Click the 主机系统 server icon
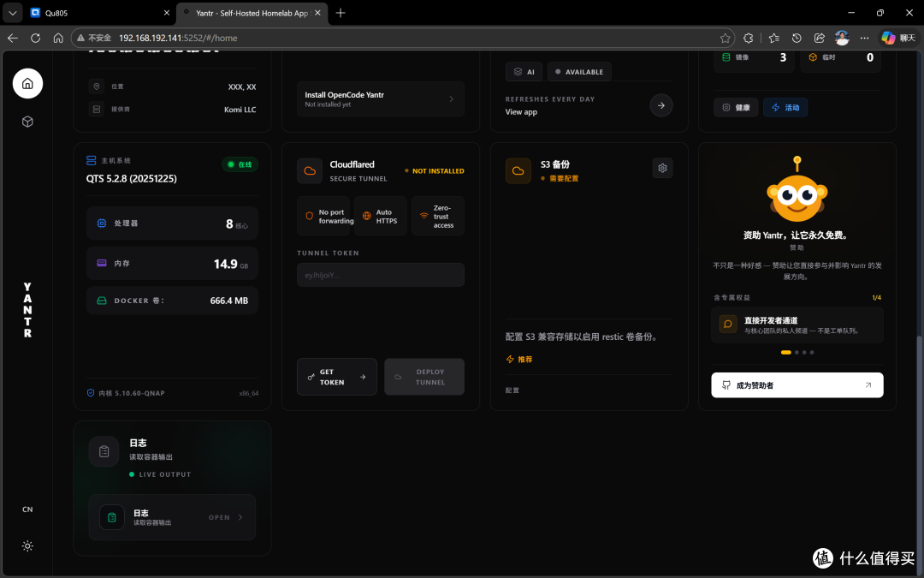 click(91, 160)
